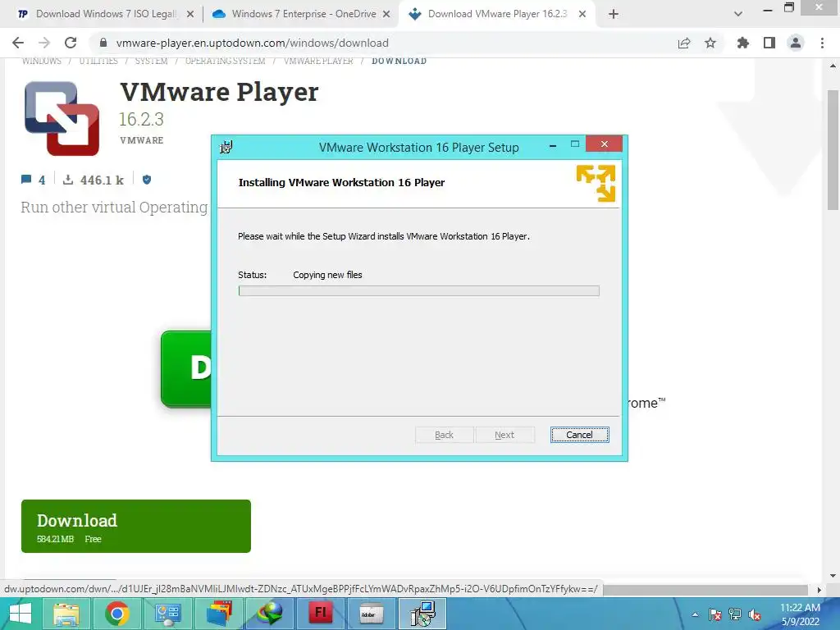Open the Chrome profile avatar
Viewport: 840px width, 630px height.
[796, 43]
